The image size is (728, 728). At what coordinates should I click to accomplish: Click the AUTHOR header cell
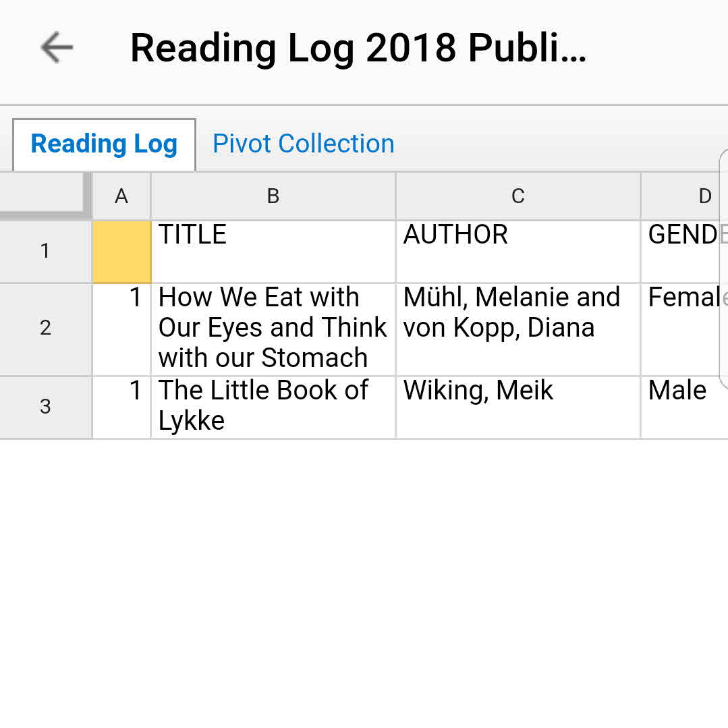pos(517,251)
